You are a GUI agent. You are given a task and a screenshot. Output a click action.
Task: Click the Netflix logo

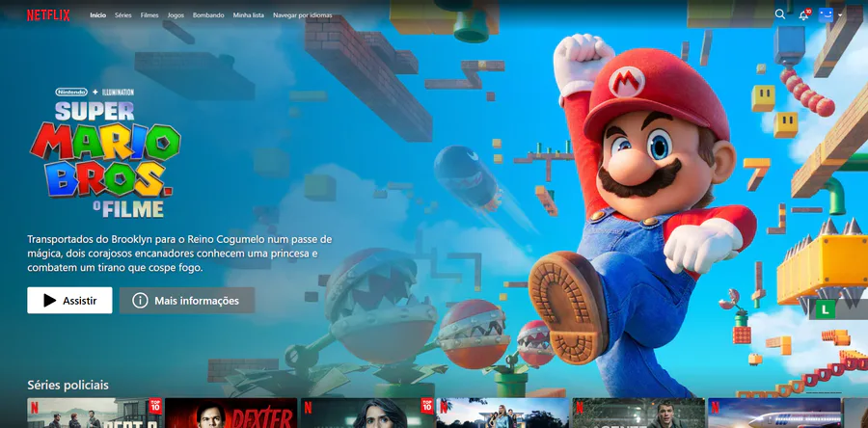point(49,14)
